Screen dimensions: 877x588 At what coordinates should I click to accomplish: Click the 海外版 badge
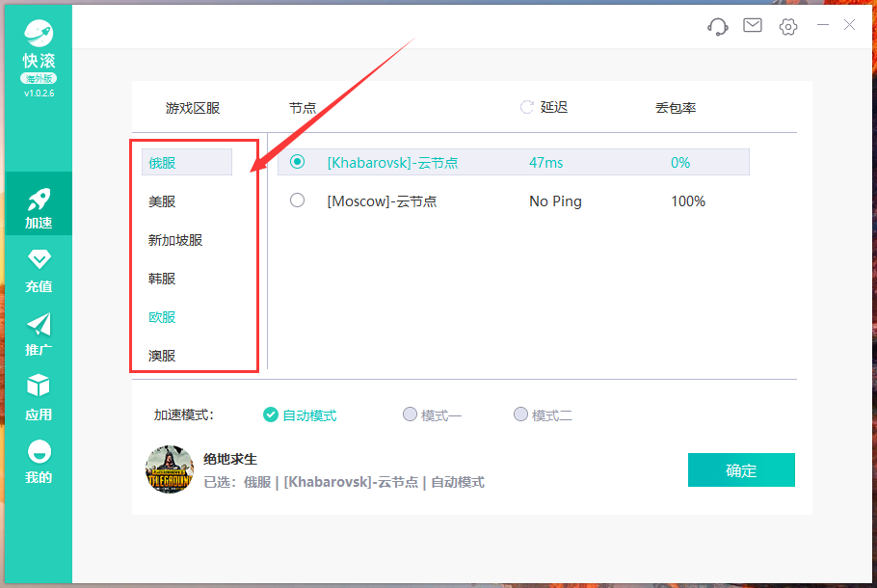pos(39,79)
